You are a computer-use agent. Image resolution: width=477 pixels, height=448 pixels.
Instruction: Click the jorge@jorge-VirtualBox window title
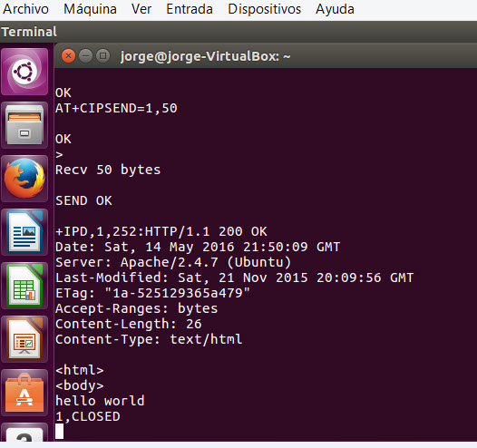click(x=205, y=56)
